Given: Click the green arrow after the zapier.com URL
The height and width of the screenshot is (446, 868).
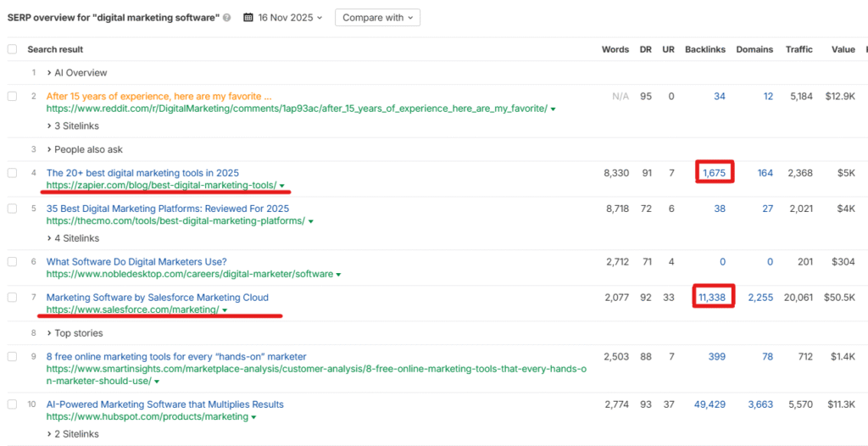Looking at the screenshot, I should point(281,186).
